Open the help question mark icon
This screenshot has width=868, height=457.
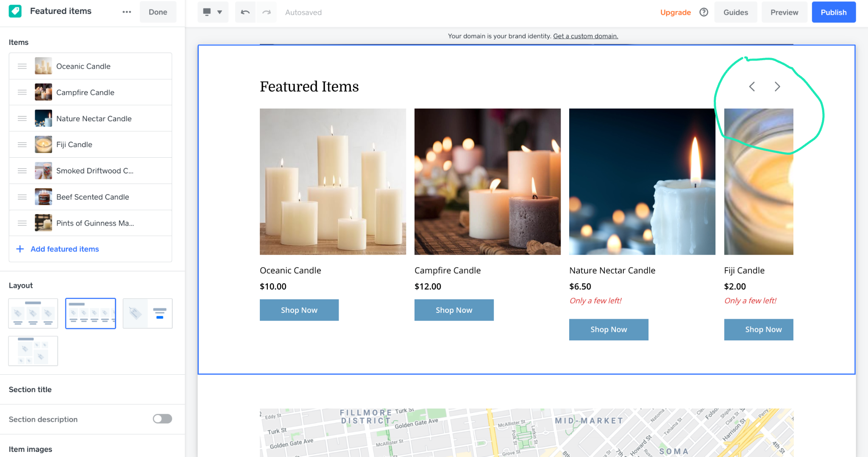pos(704,12)
